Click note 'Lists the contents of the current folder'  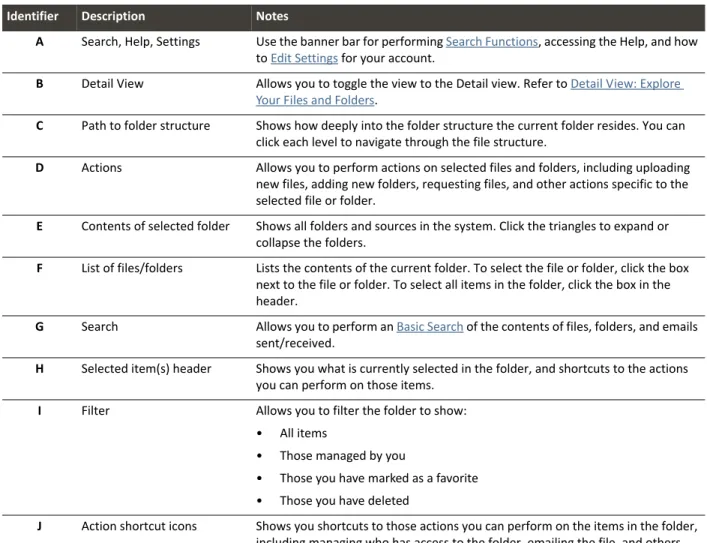(473, 285)
